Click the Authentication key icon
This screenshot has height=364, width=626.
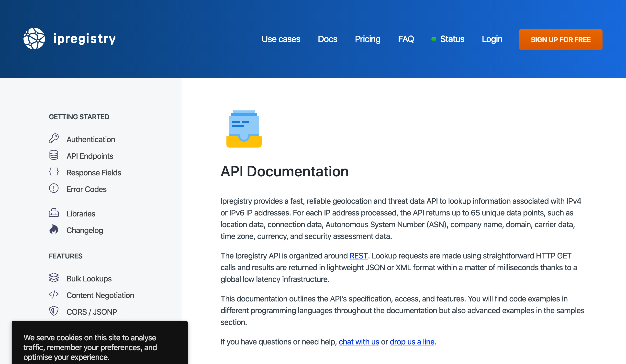click(x=54, y=139)
